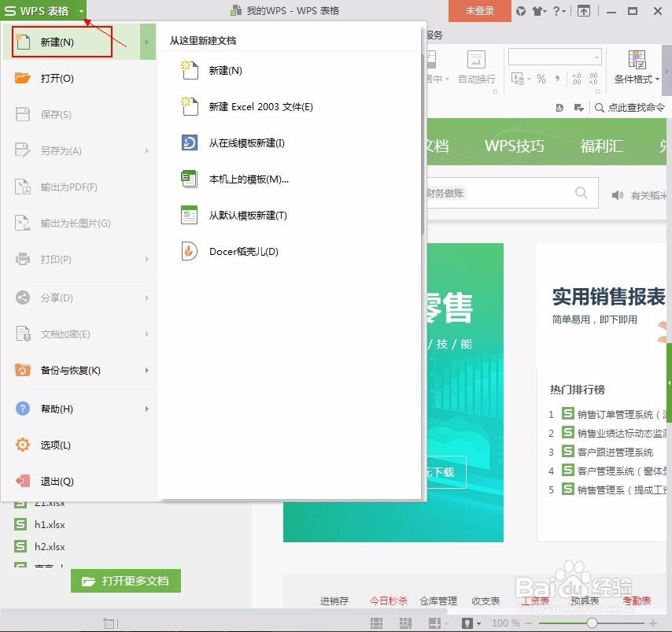Click the 未登录 login button
The image size is (672, 632).
[x=479, y=11]
